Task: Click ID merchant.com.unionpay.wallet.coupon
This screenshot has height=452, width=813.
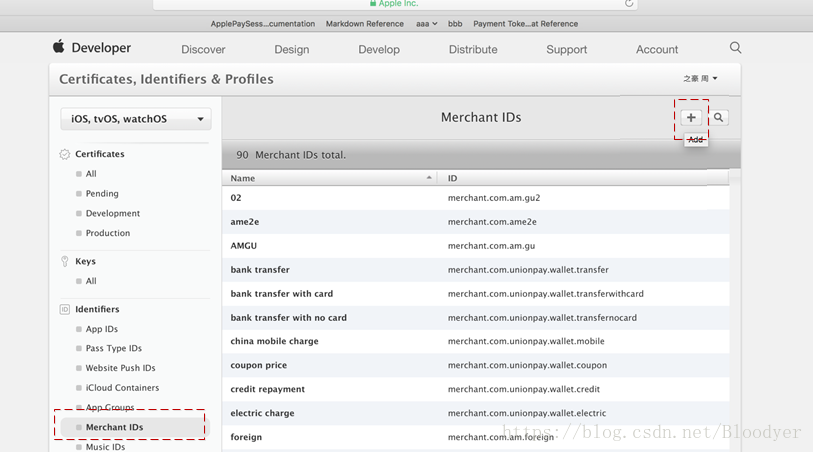Action: coord(527,365)
